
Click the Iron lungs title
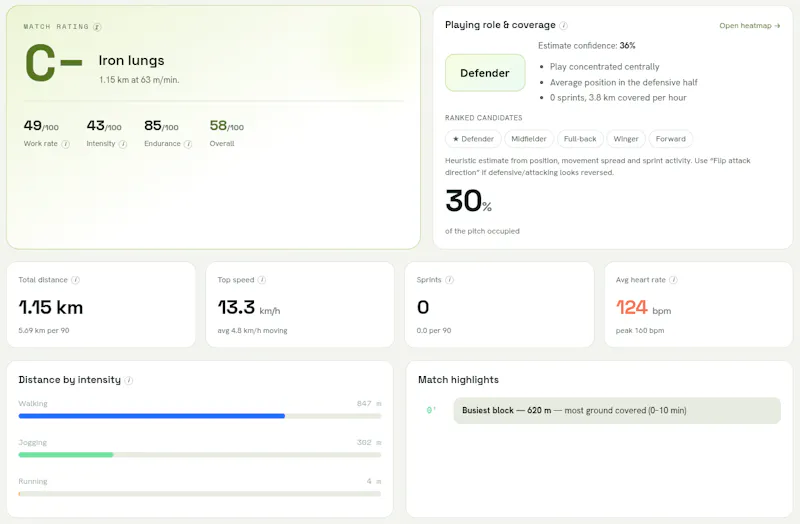[131, 61]
